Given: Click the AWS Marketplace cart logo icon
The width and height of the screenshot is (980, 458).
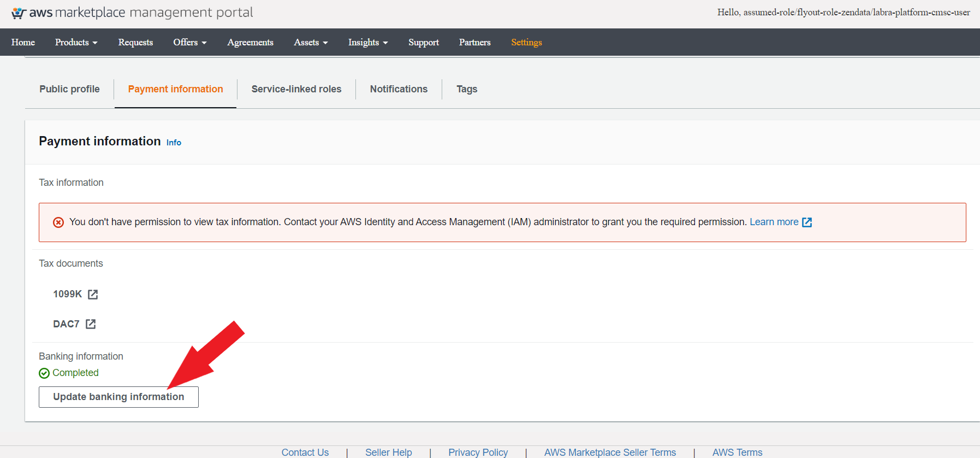Looking at the screenshot, I should point(19,13).
